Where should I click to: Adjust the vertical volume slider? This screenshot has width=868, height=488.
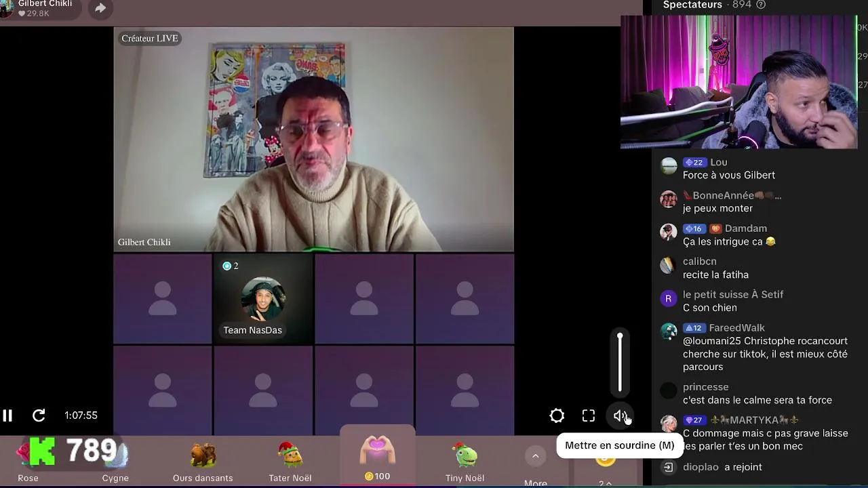point(620,363)
